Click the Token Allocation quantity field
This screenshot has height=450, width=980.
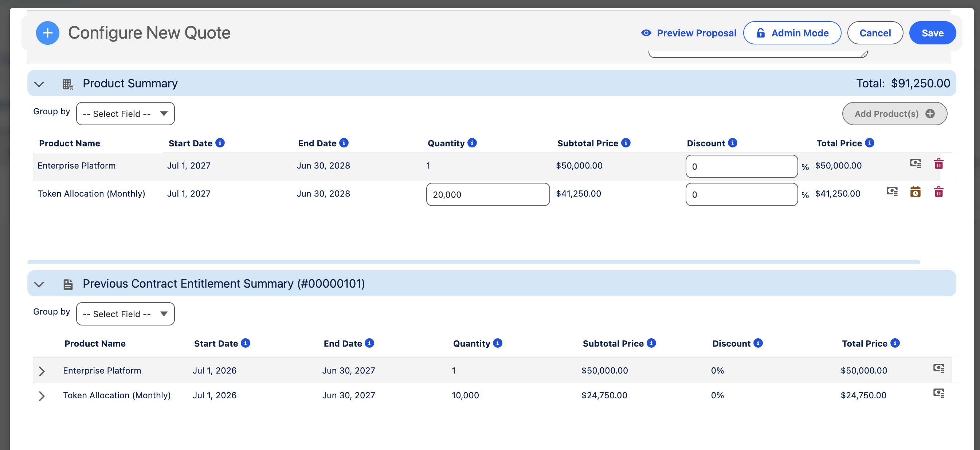488,194
